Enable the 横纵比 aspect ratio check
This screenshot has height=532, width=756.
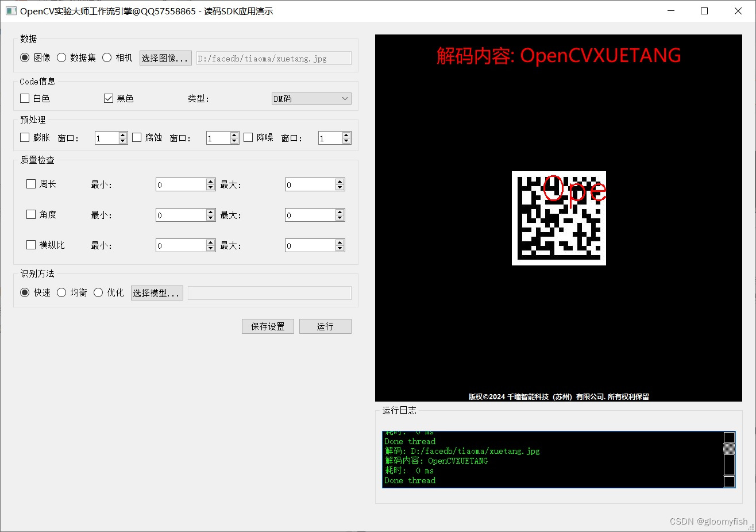coord(31,244)
